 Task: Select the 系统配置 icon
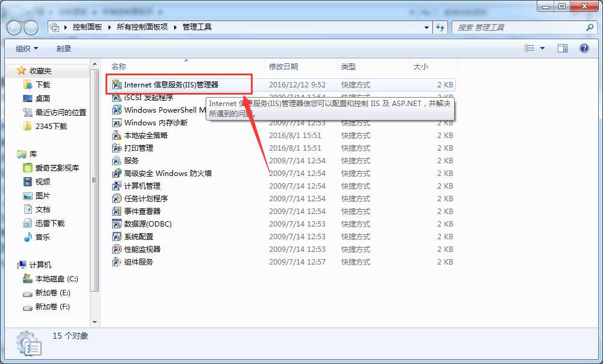tap(116, 236)
